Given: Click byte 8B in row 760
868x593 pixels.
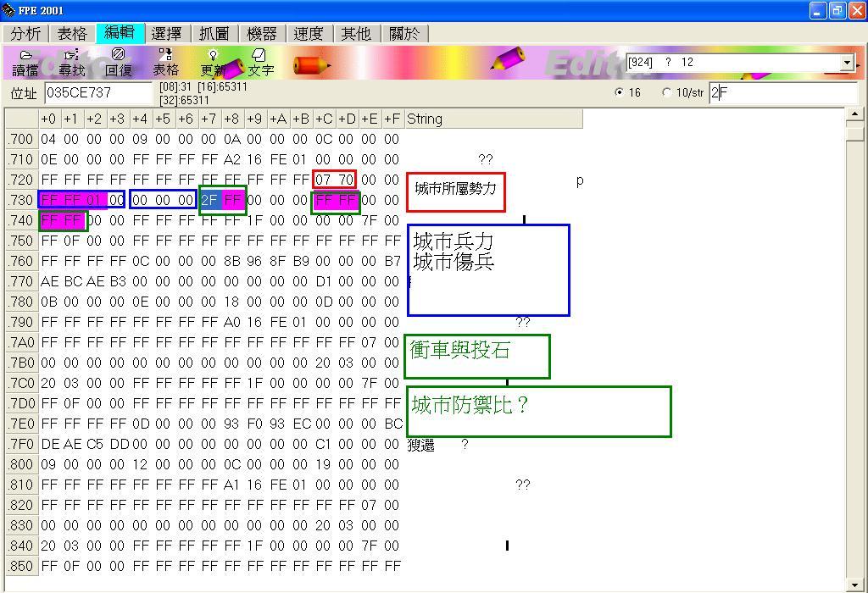Looking at the screenshot, I should click(x=232, y=261).
